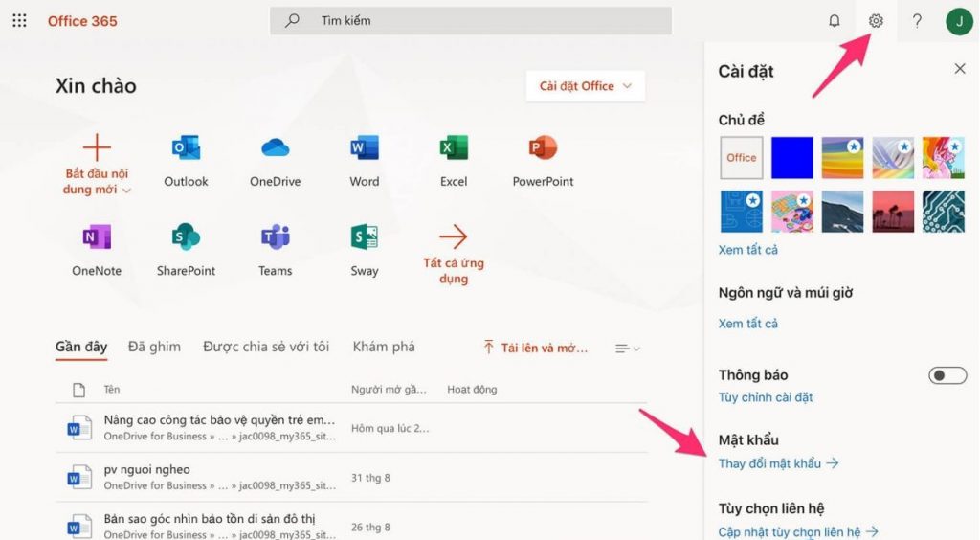Click the settings gear icon

point(876,21)
